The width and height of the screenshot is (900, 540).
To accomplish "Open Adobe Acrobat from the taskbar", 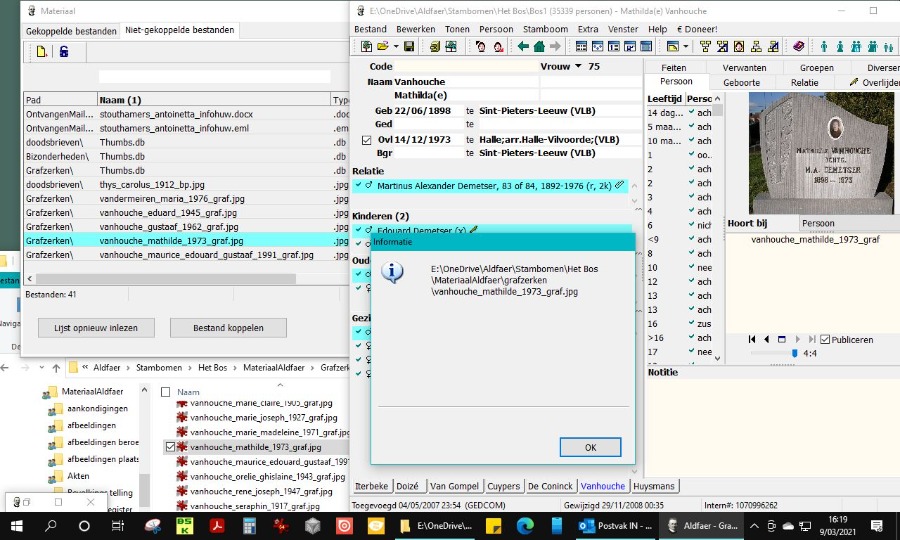I will coord(217,526).
